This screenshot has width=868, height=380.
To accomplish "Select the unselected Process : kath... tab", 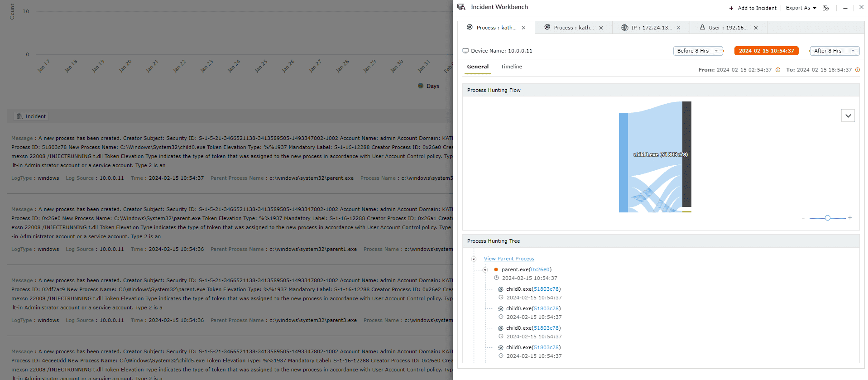I will 573,28.
